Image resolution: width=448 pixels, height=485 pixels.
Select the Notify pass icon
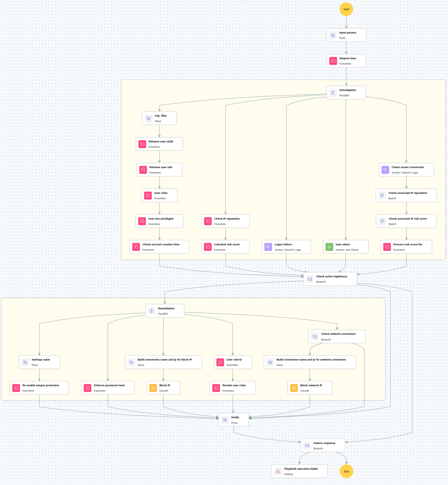(x=225, y=420)
